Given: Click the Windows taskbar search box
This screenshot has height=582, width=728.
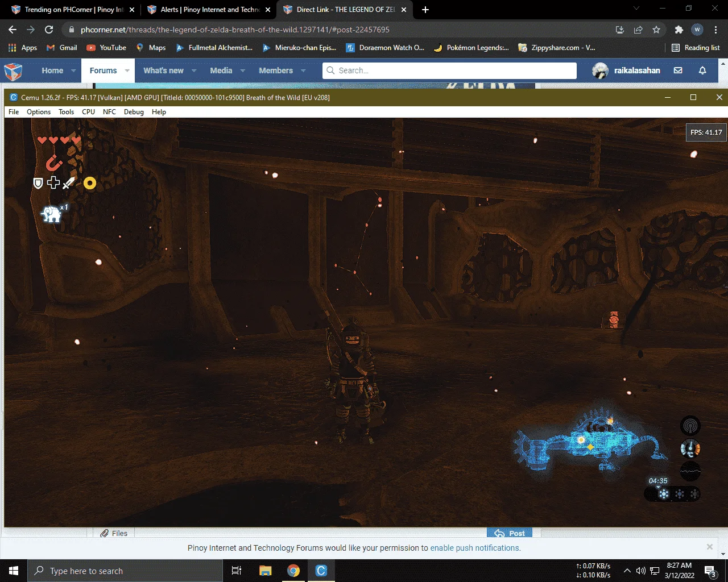Looking at the screenshot, I should (x=125, y=571).
